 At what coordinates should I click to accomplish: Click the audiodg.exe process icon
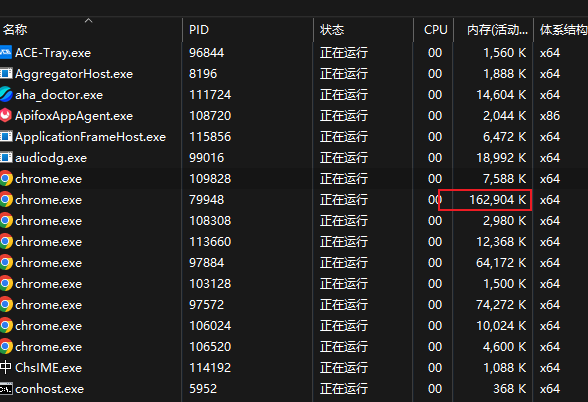point(6,158)
